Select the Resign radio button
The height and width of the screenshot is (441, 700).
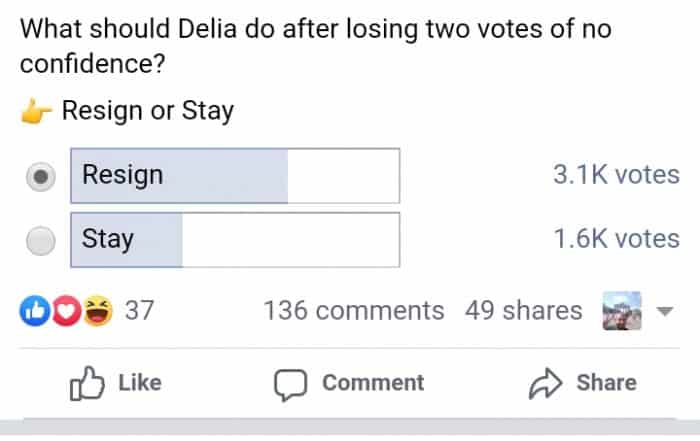click(41, 177)
